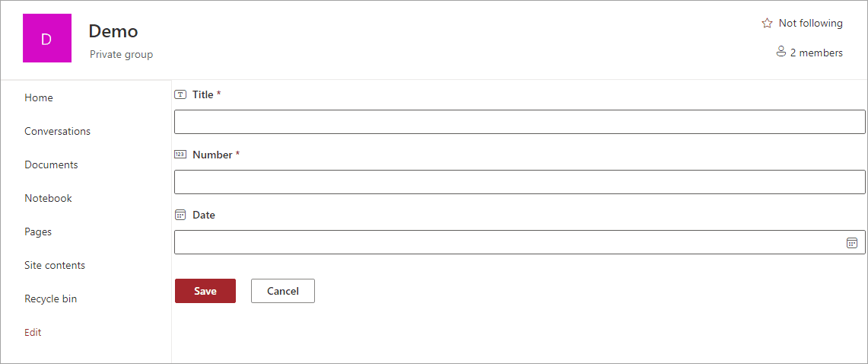Screen dimensions: 868x364
Task: Click the Title text field icon
Action: 180,94
